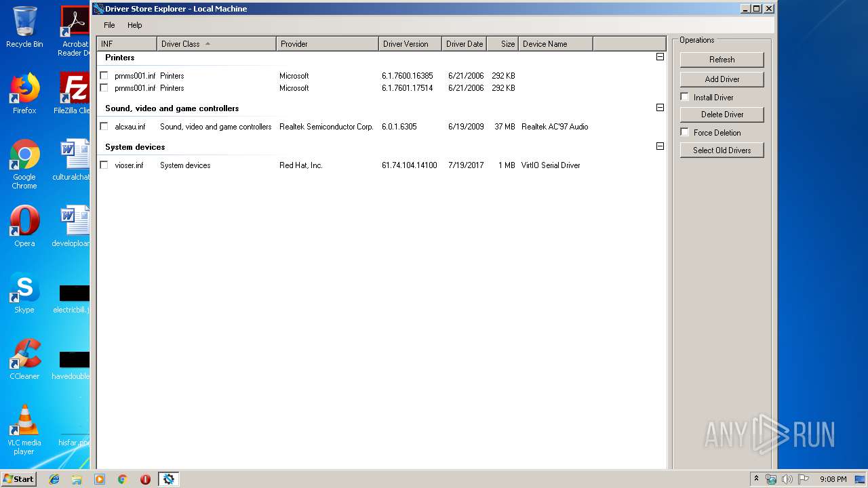Show hidden tray icons arrow
868x488 pixels.
tap(756, 479)
